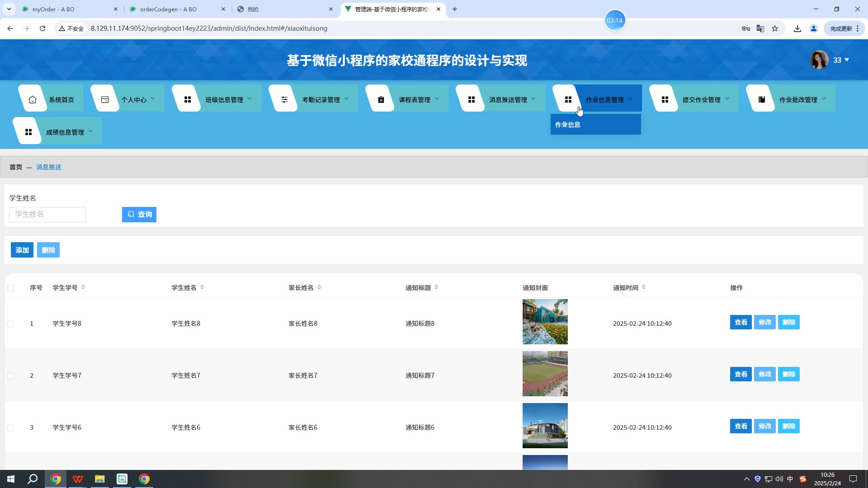Click the grid icon for 班级信息管理
The image size is (868, 488).
tap(188, 99)
